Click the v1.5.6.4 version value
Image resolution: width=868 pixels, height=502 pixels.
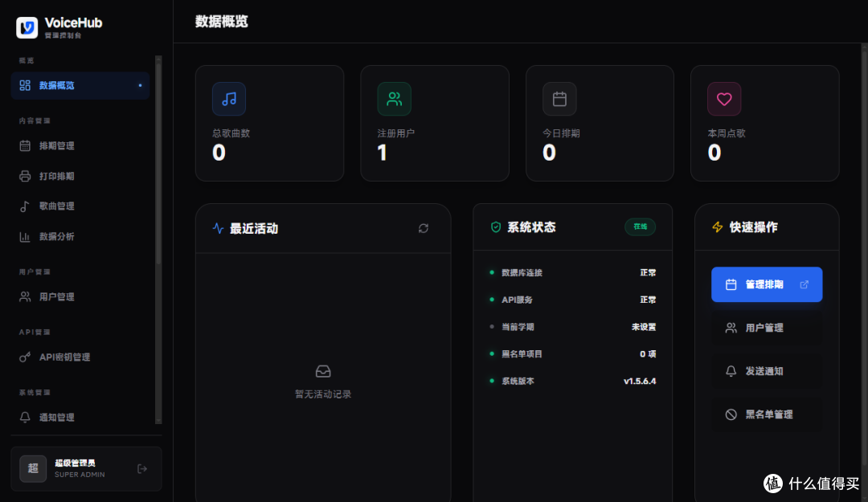(x=640, y=381)
